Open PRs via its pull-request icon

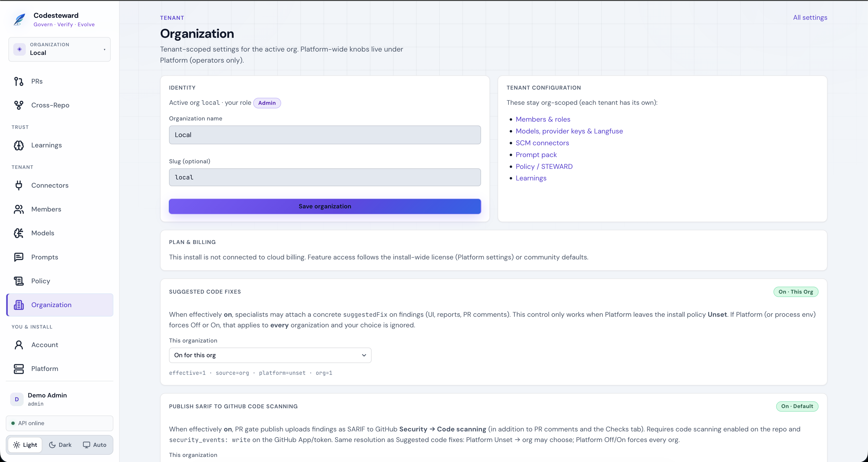pos(19,81)
